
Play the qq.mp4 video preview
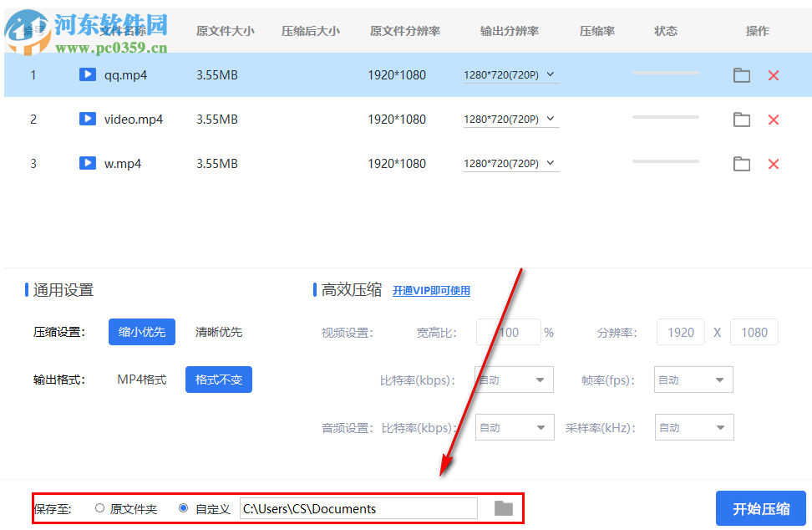(88, 74)
